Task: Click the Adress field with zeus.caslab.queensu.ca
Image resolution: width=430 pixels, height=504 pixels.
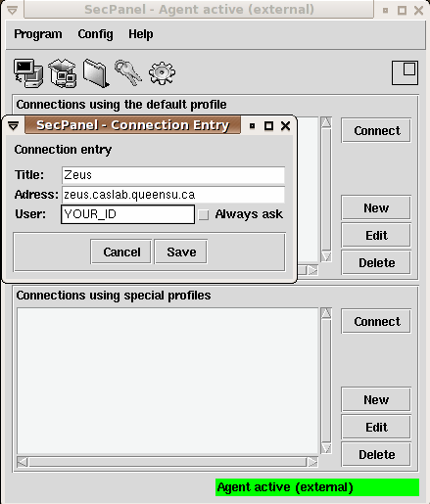Action: coord(173,195)
